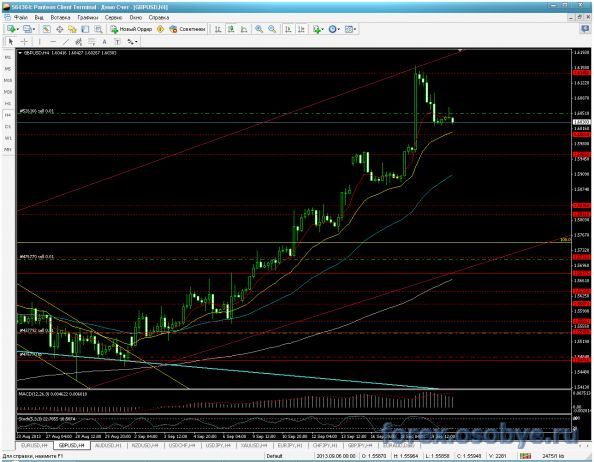Select the arrow Cursor tool
This screenshot has width=594, height=462.
click(x=11, y=42)
